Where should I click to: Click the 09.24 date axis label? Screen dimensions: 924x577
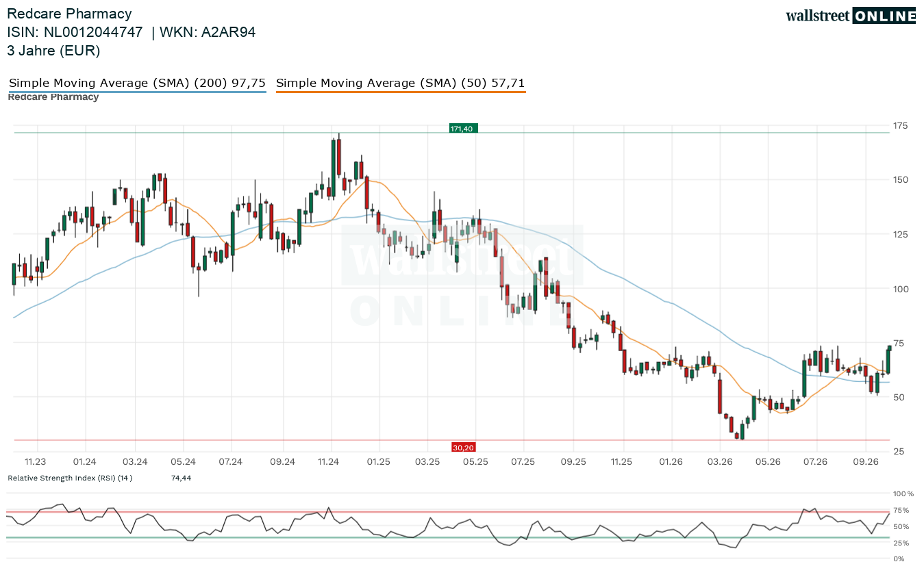282,462
